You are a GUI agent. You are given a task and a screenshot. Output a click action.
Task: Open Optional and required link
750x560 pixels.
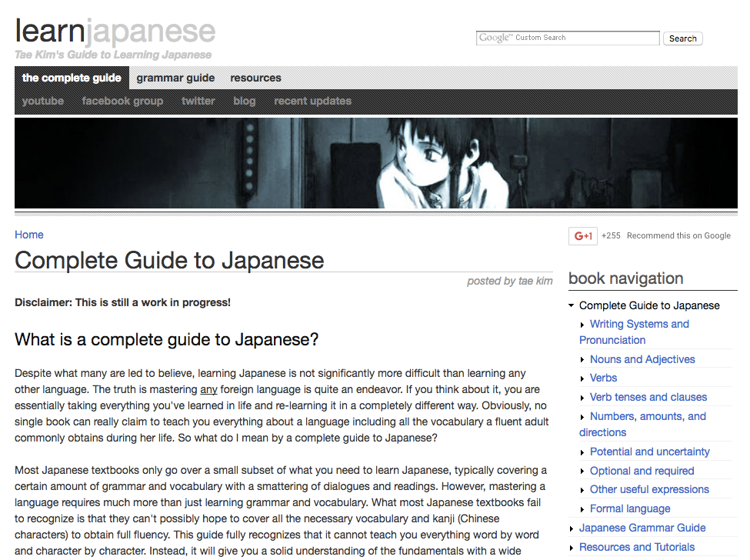pyautogui.click(x=642, y=471)
